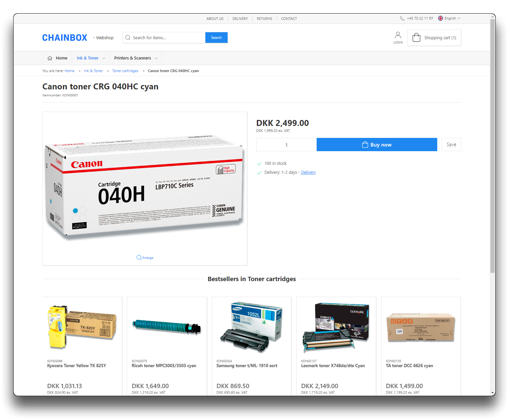Image resolution: width=509 pixels, height=420 pixels.
Task: Click the phone icon in top bar
Action: [x=402, y=19]
